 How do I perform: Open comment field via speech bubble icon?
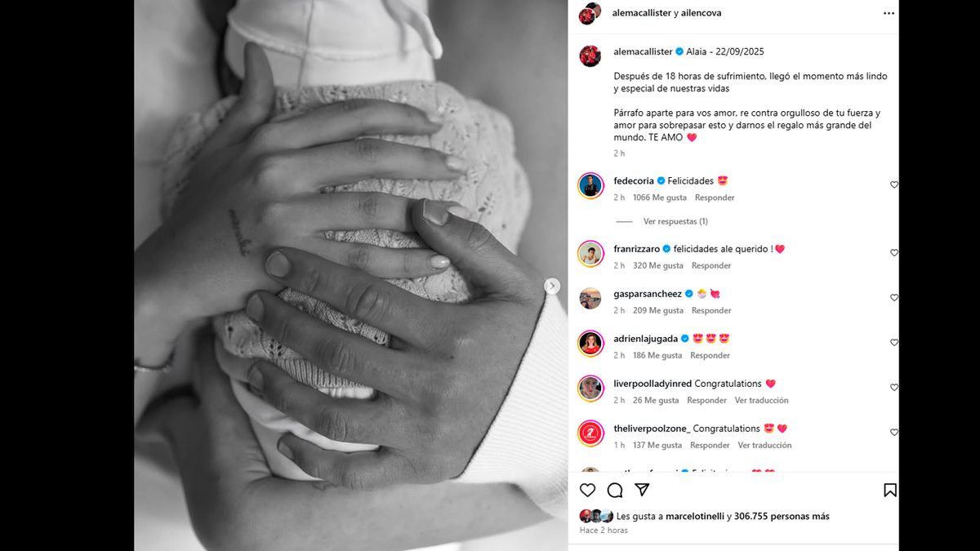click(x=615, y=490)
